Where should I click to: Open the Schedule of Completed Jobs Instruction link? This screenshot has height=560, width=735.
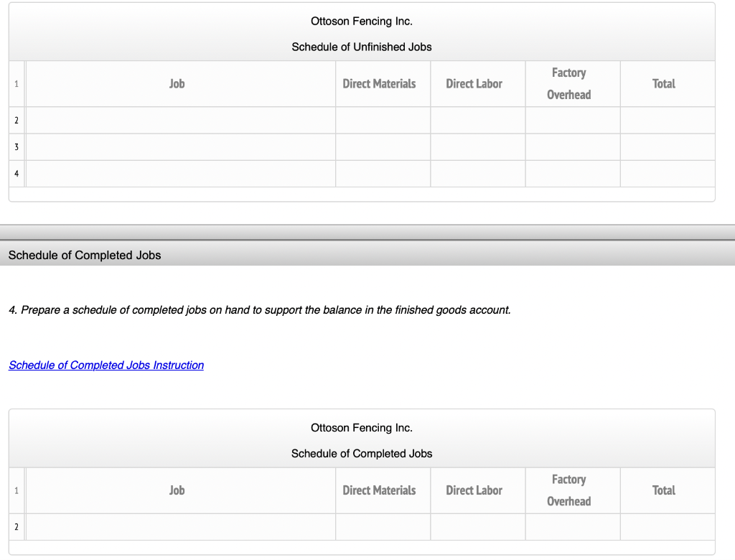tap(106, 365)
